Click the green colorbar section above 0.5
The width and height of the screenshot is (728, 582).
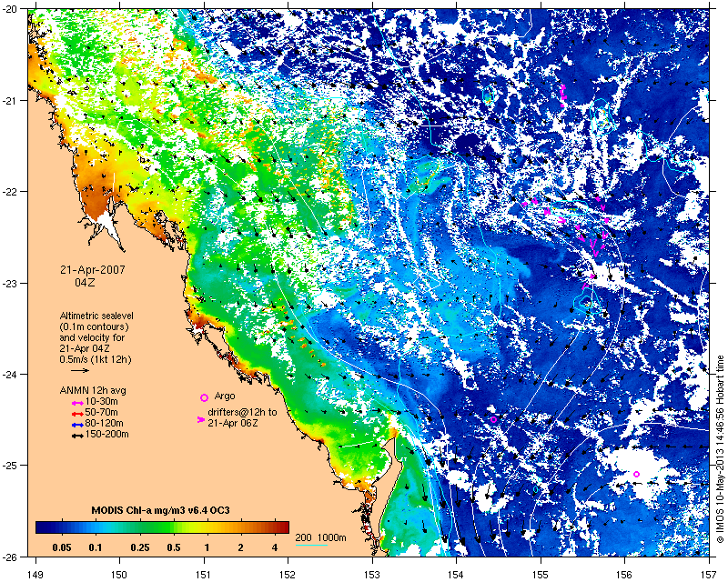(174, 527)
